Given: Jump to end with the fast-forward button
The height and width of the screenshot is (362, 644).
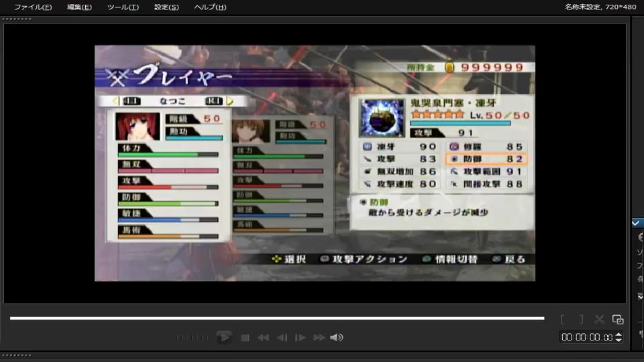Looking at the screenshot, I should (319, 337).
